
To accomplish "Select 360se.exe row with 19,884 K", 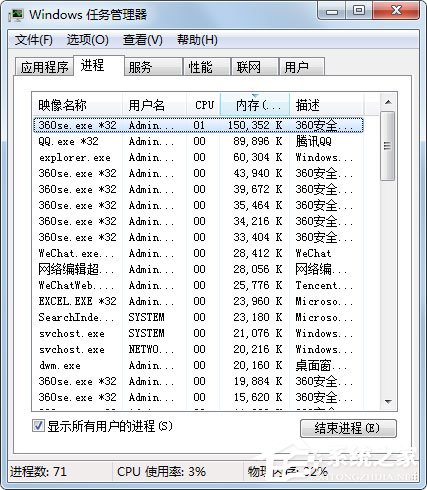I will click(198, 381).
